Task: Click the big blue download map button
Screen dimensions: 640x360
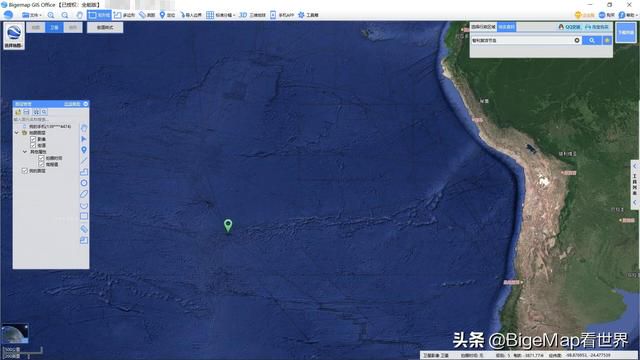Action: coord(626,33)
